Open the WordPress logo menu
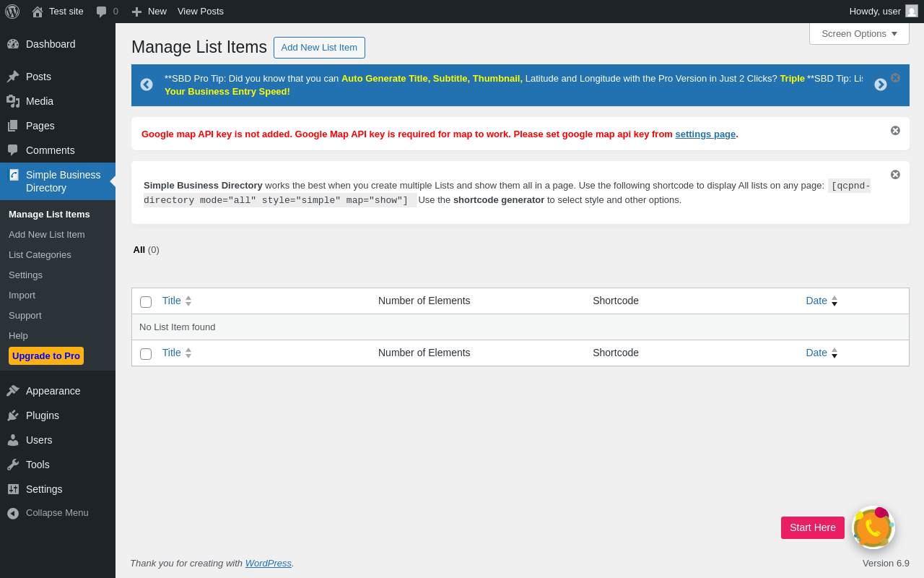Image resolution: width=924 pixels, height=578 pixels. click(x=12, y=12)
